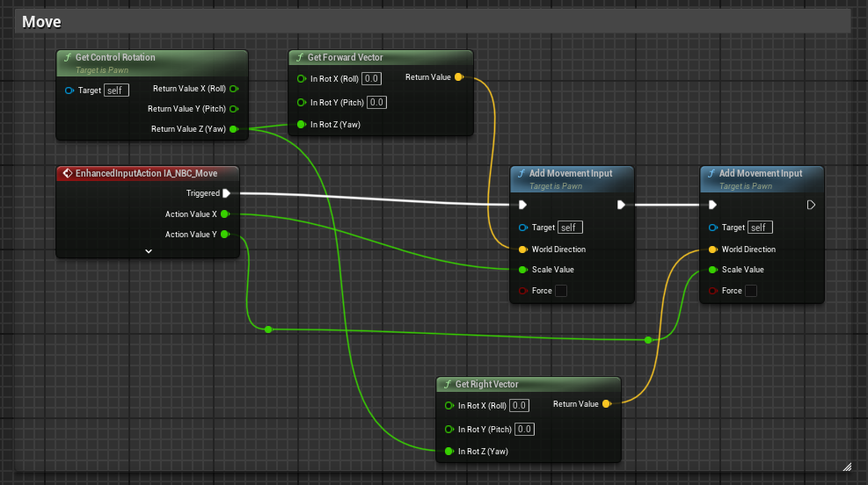Click Target pin on Get Control Rotation
The width and height of the screenshot is (868, 485).
tap(69, 90)
